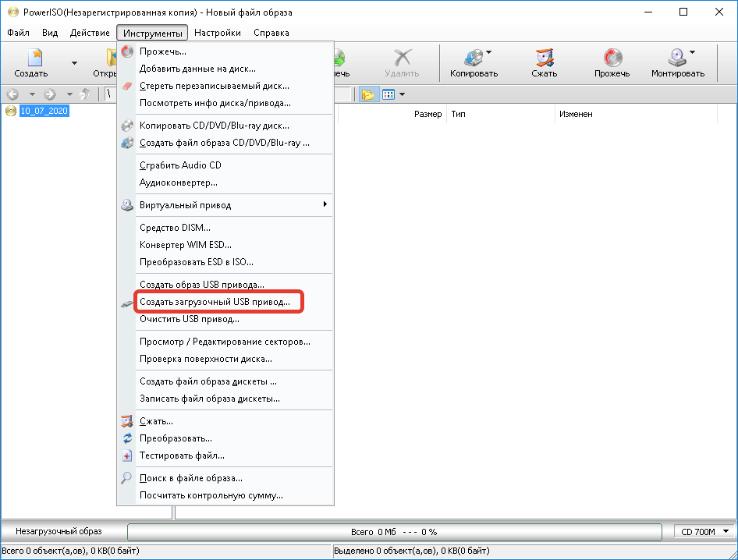The image size is (738, 560).
Task: Click the forward navigation arrow
Action: (49, 94)
